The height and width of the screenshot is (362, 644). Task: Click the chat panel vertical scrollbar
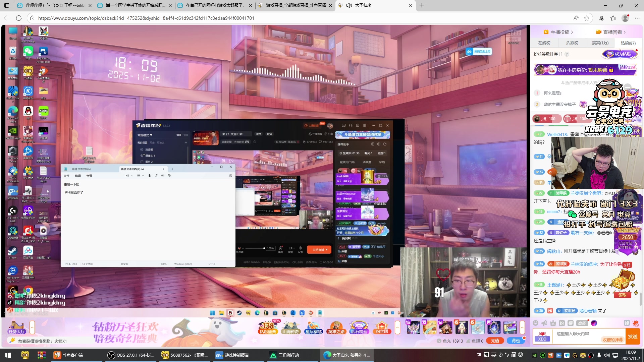point(641,298)
